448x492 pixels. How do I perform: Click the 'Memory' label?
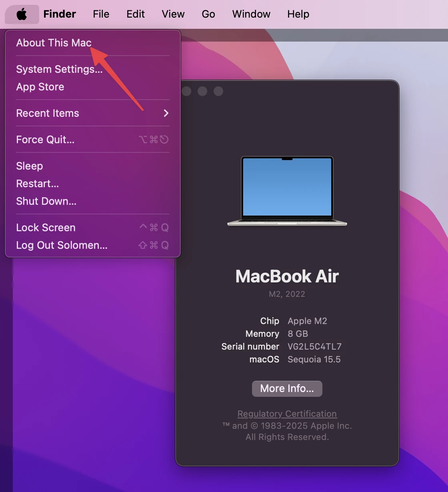point(262,334)
